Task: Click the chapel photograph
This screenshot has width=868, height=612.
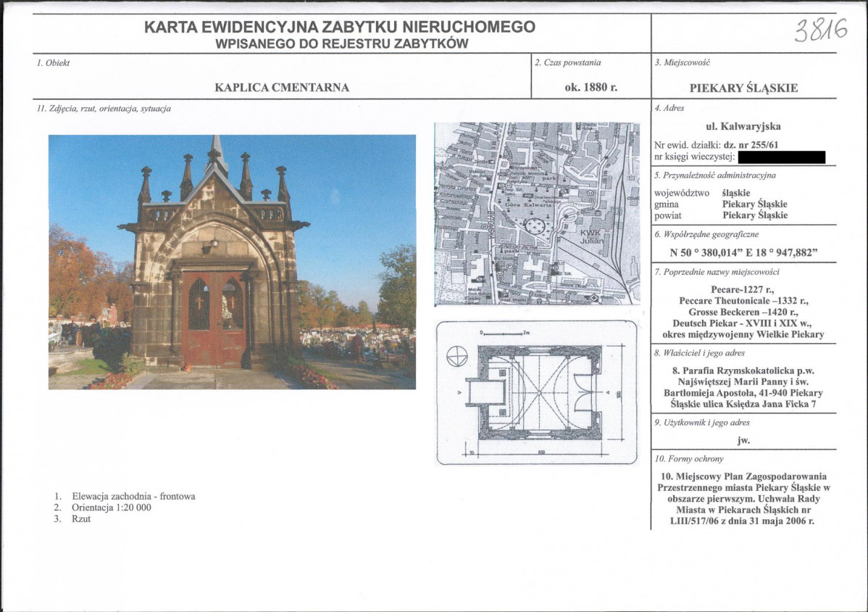Action: [x=232, y=262]
